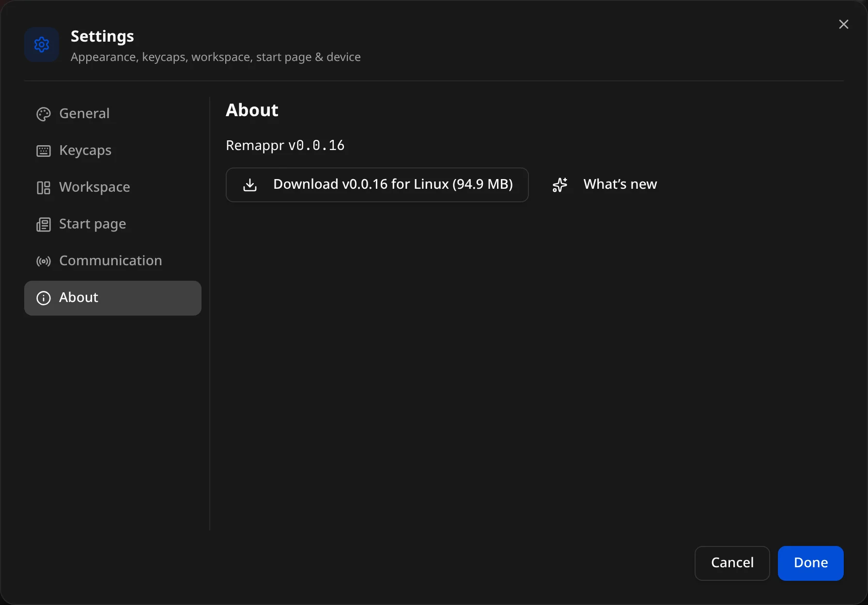Click the layout icon beside Workspace
The image size is (868, 605).
pos(44,188)
